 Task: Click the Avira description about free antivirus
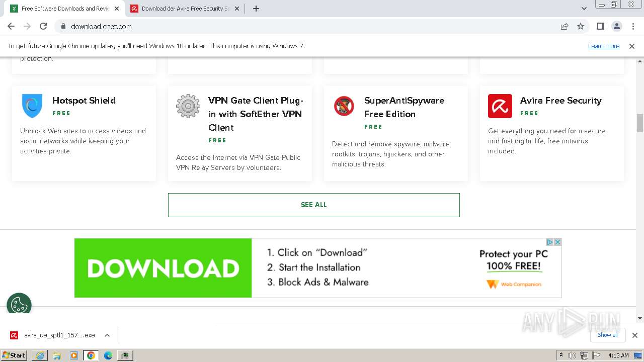[547, 141]
